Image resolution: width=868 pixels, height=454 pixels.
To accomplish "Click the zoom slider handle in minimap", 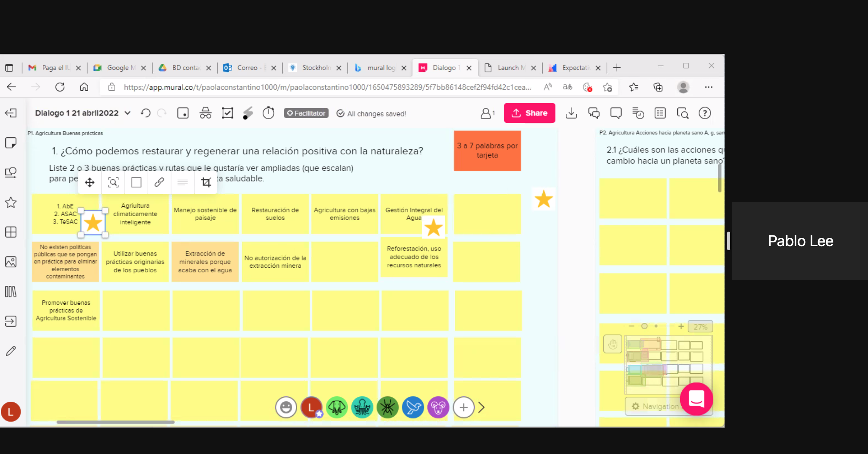I will point(644,326).
